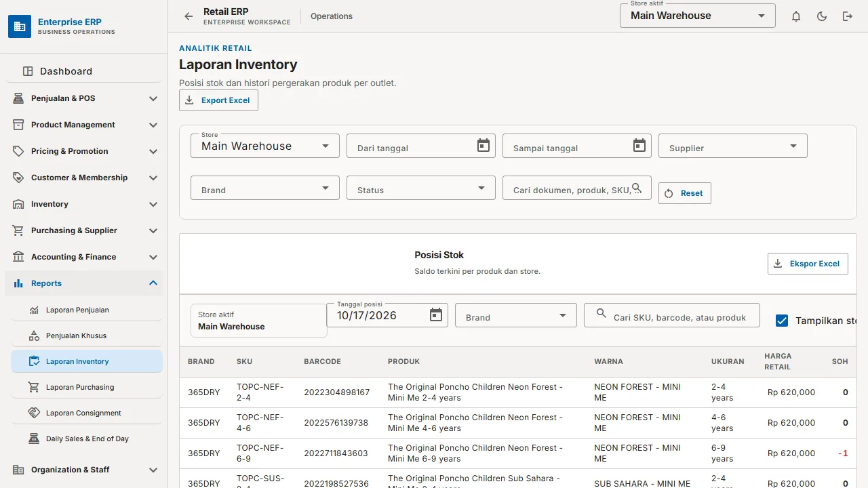Open calendar picker for Sampai tanggal
The image size is (868, 488).
639,146
